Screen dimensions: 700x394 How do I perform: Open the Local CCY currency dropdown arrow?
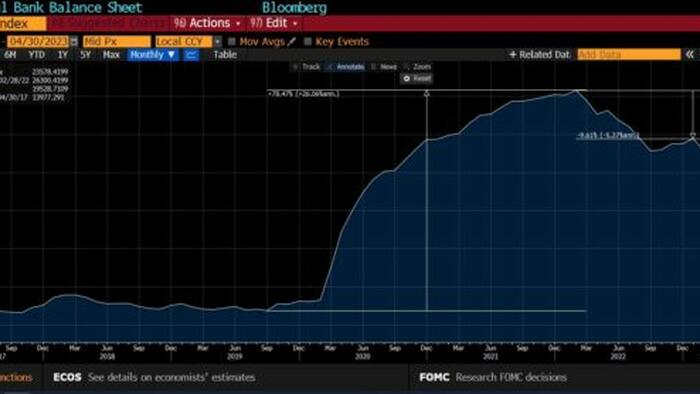(x=217, y=41)
